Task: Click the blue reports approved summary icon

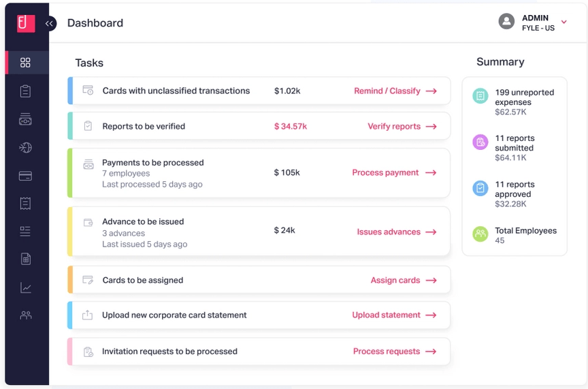Action: [480, 188]
